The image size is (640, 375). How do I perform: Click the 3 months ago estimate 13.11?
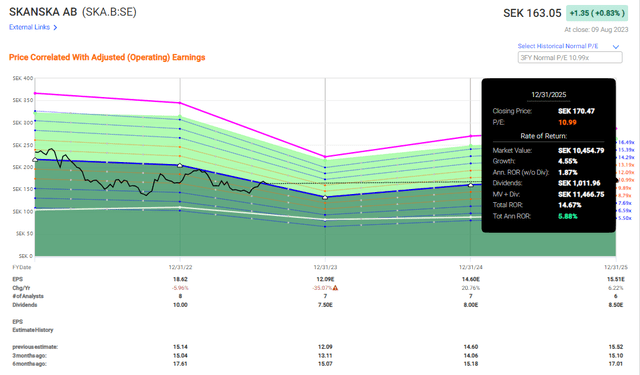click(x=325, y=355)
